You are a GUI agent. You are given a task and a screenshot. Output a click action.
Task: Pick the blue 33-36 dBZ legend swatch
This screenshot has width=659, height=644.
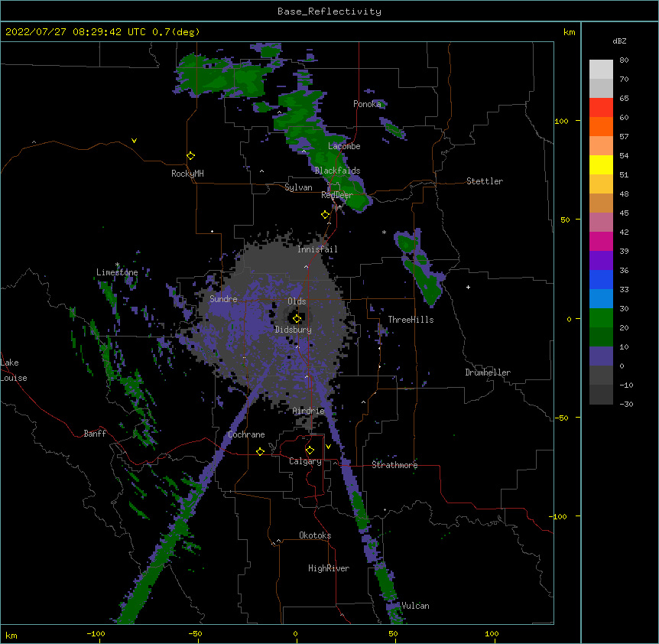point(601,279)
